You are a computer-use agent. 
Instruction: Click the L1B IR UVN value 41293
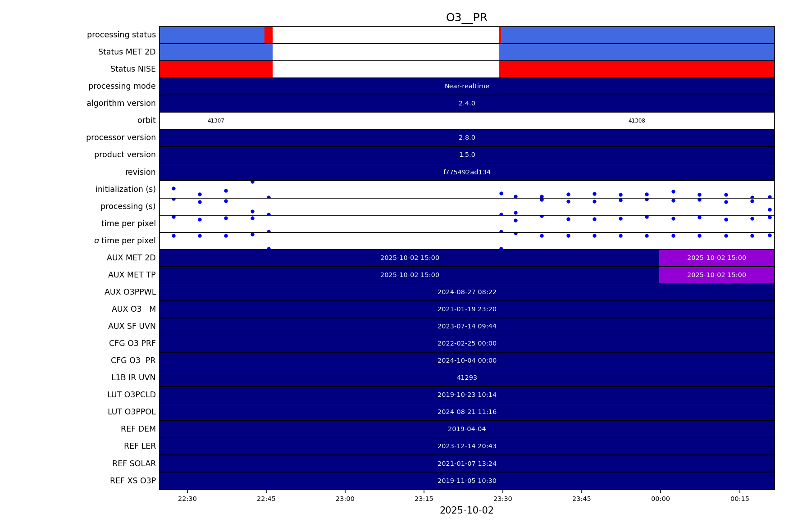[466, 378]
